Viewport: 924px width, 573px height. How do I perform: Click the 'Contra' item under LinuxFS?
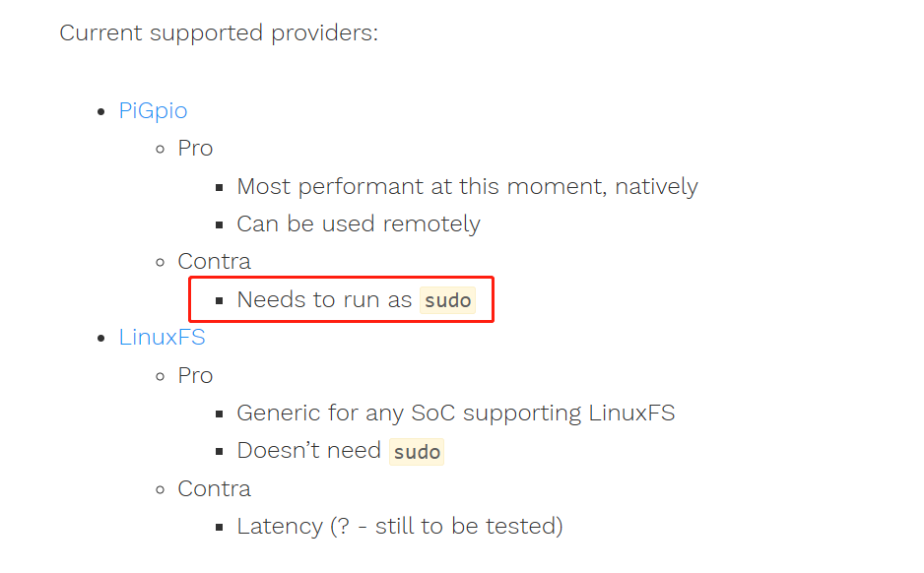click(214, 488)
